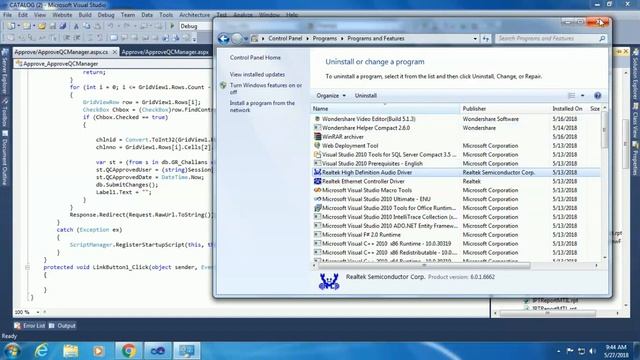Click the Uninstall button
The height and width of the screenshot is (360, 640).
366,96
